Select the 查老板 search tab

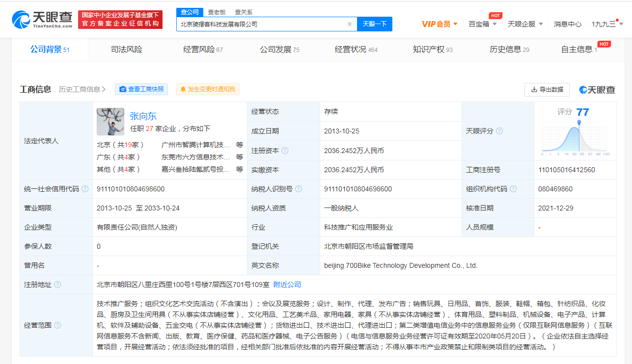coord(217,12)
